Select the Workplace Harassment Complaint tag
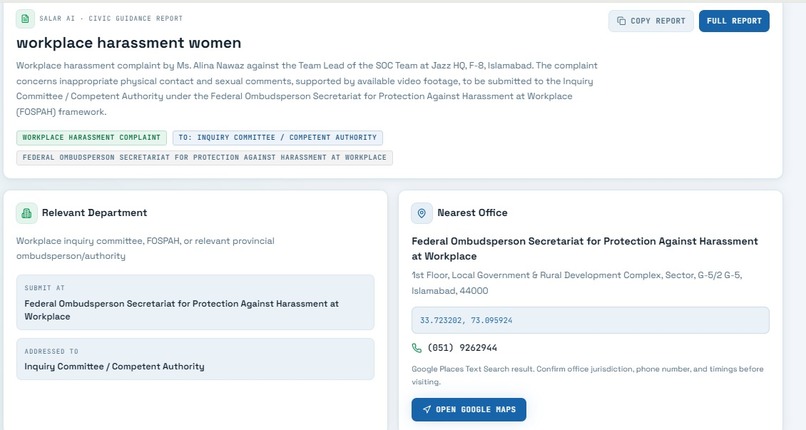This screenshot has height=430, width=806. pyautogui.click(x=91, y=138)
